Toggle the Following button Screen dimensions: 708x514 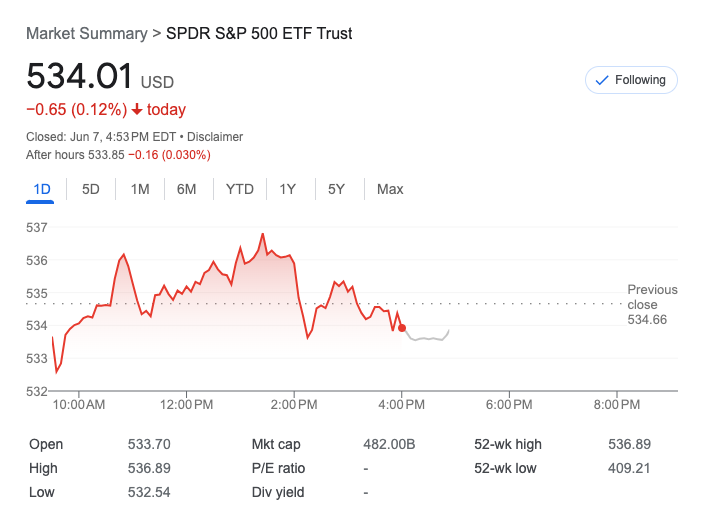click(x=631, y=80)
